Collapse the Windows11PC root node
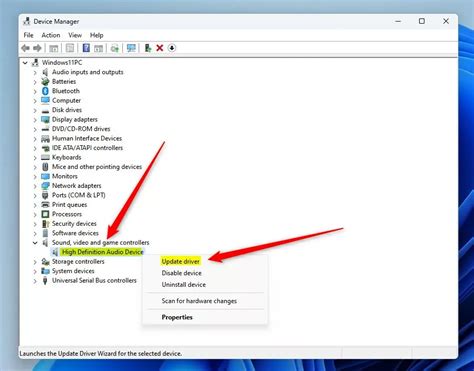474x371 pixels. tap(25, 63)
